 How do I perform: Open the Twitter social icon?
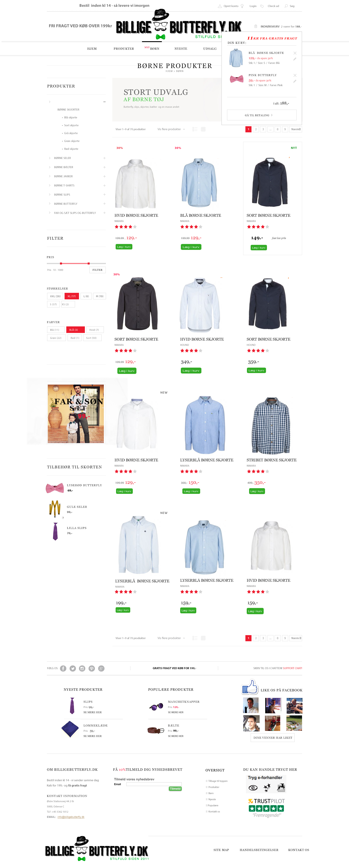coord(72,668)
